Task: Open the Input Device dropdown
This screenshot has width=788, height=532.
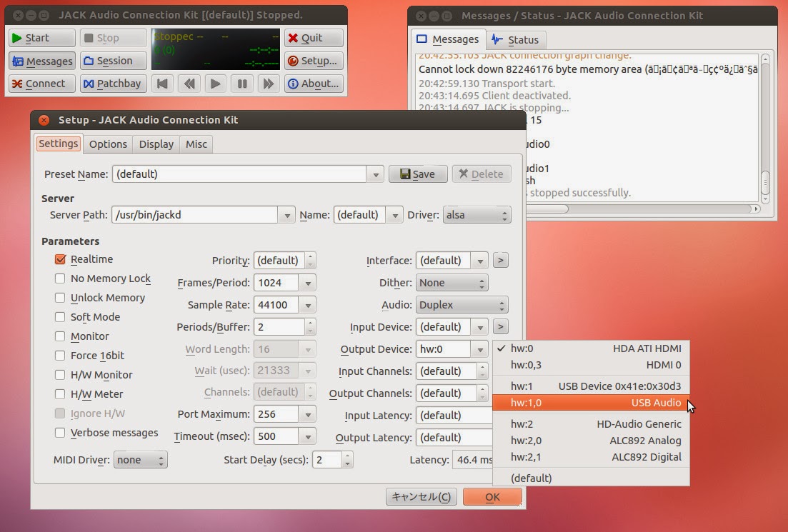Action: coord(480,327)
